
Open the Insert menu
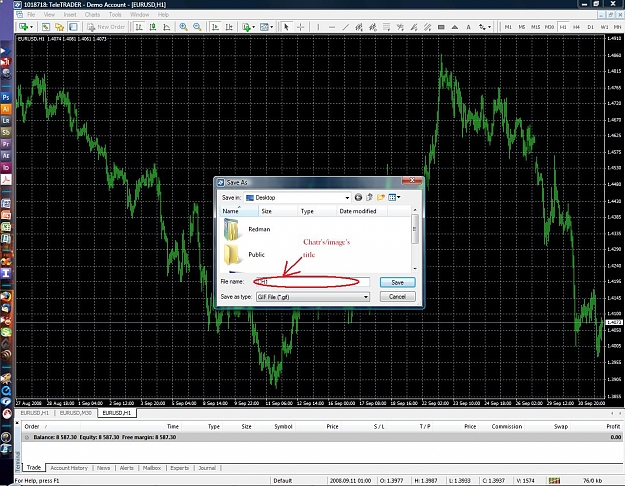70,15
